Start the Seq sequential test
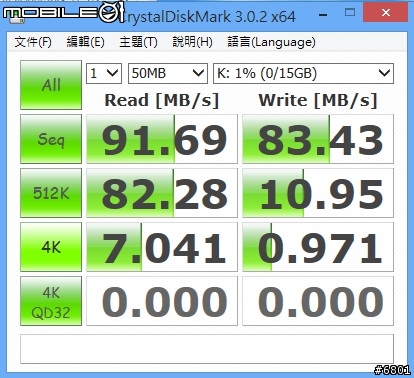 point(51,139)
